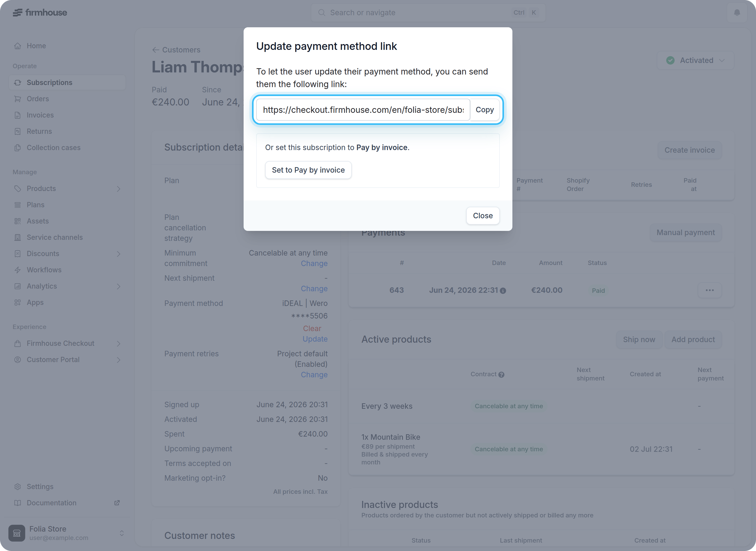Click the Invoices document icon
This screenshot has width=756, height=551.
click(x=18, y=115)
